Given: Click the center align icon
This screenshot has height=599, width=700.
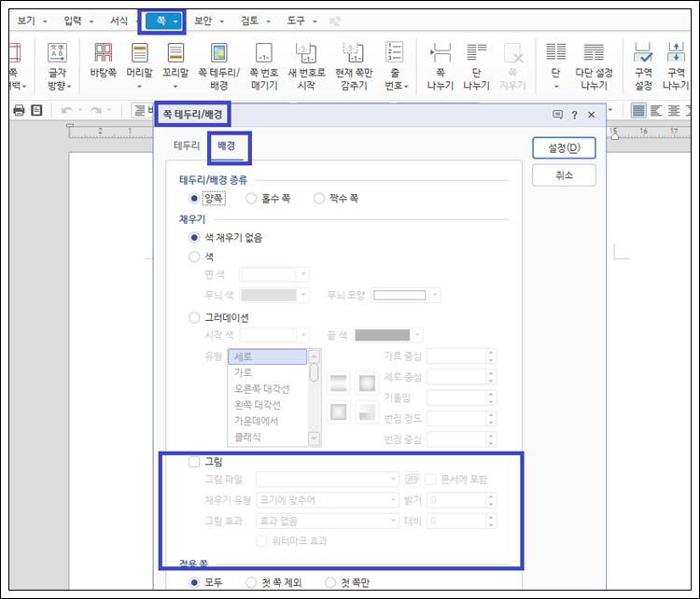Looking at the screenshot, I should 674,110.
